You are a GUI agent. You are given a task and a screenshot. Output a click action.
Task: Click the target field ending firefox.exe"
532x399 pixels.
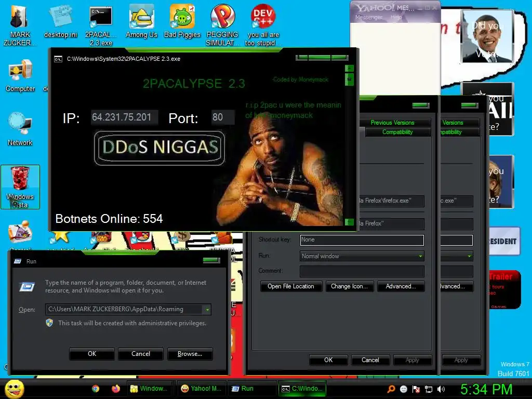coord(392,201)
